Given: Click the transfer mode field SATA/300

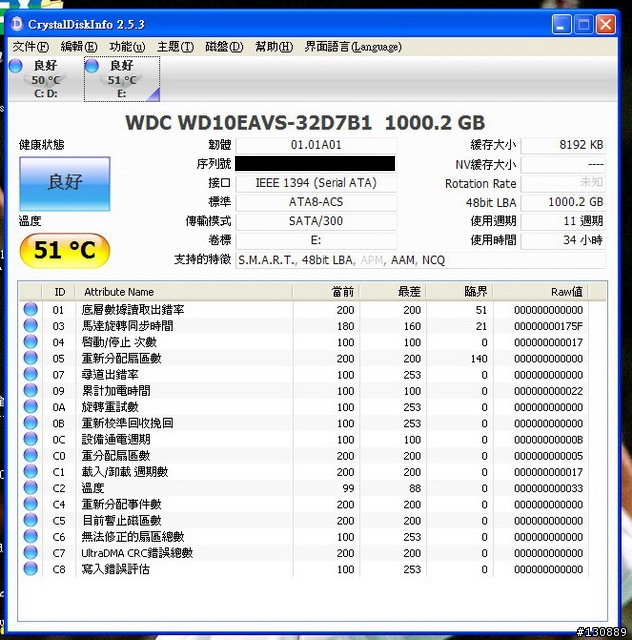Looking at the screenshot, I should (x=316, y=221).
